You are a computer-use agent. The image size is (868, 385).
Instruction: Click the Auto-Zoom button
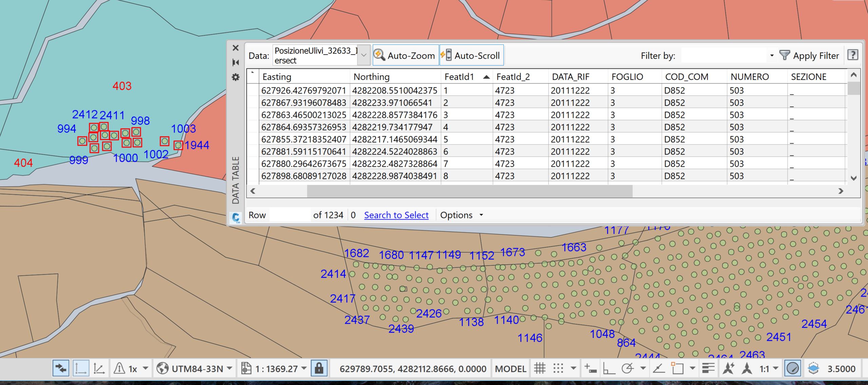click(405, 55)
